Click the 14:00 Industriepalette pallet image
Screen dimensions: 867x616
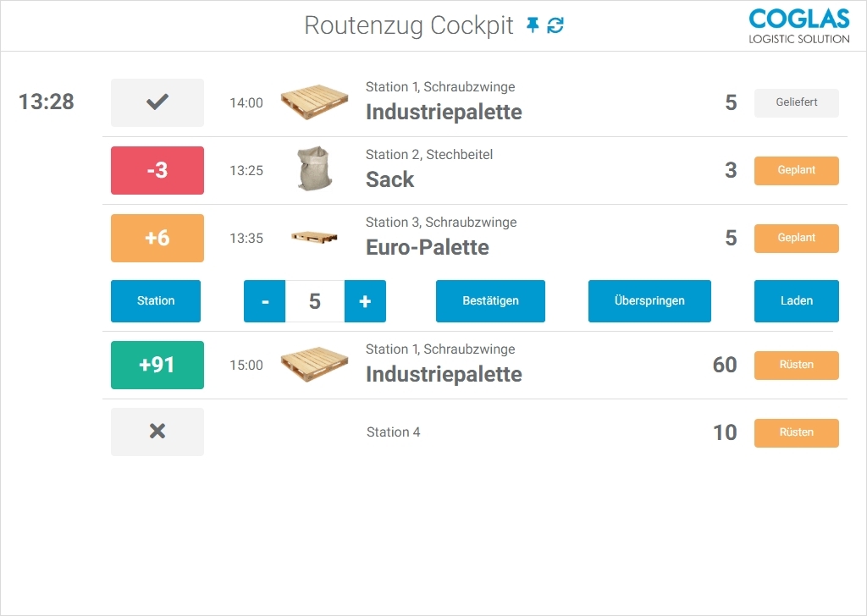314,102
